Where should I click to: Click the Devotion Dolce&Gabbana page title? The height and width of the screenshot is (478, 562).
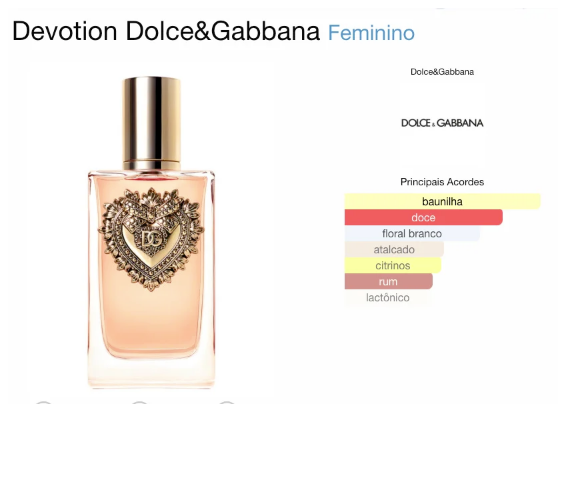[x=166, y=31]
